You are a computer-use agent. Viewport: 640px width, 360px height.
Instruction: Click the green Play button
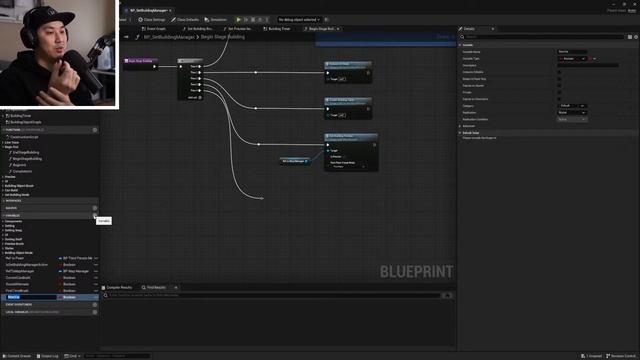(238, 20)
